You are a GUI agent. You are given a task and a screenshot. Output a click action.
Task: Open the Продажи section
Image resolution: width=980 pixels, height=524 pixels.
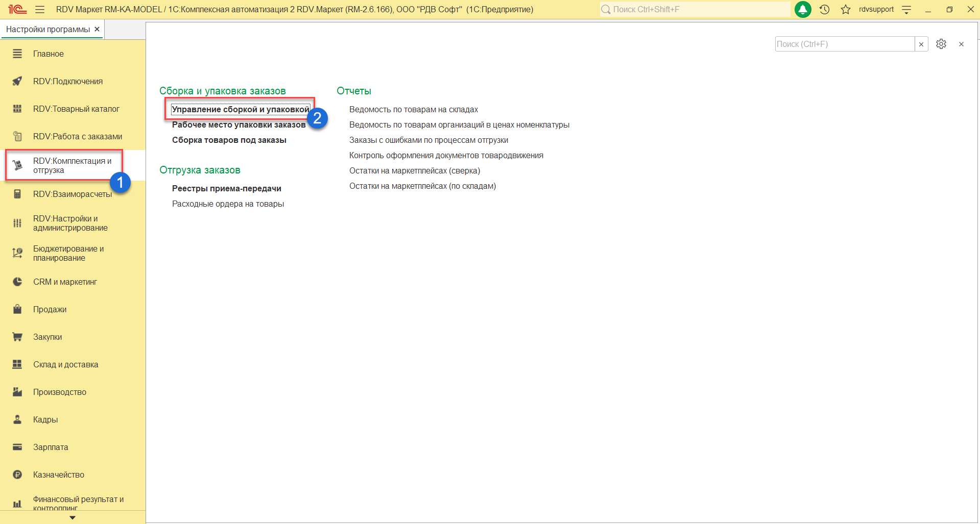[50, 309]
